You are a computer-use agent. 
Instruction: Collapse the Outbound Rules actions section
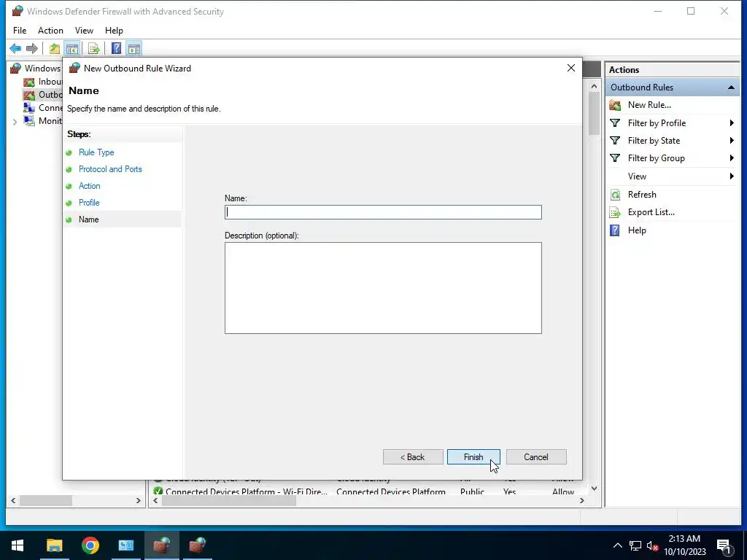click(x=731, y=87)
